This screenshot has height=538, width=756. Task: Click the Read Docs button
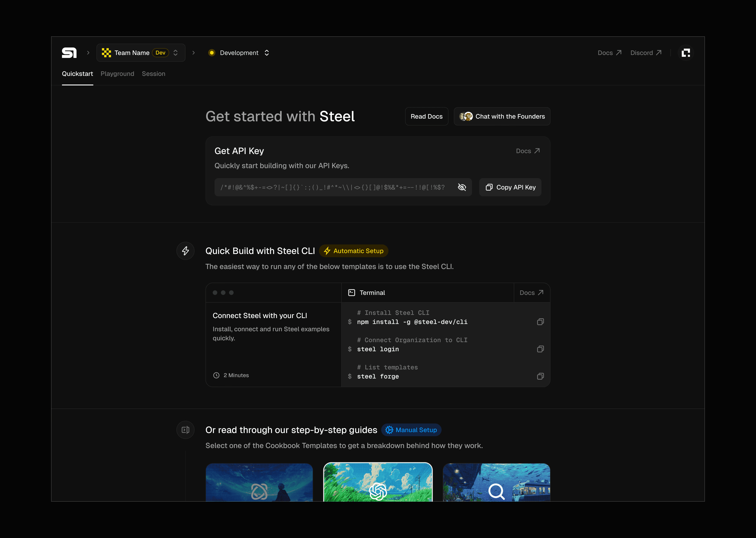[426, 116]
